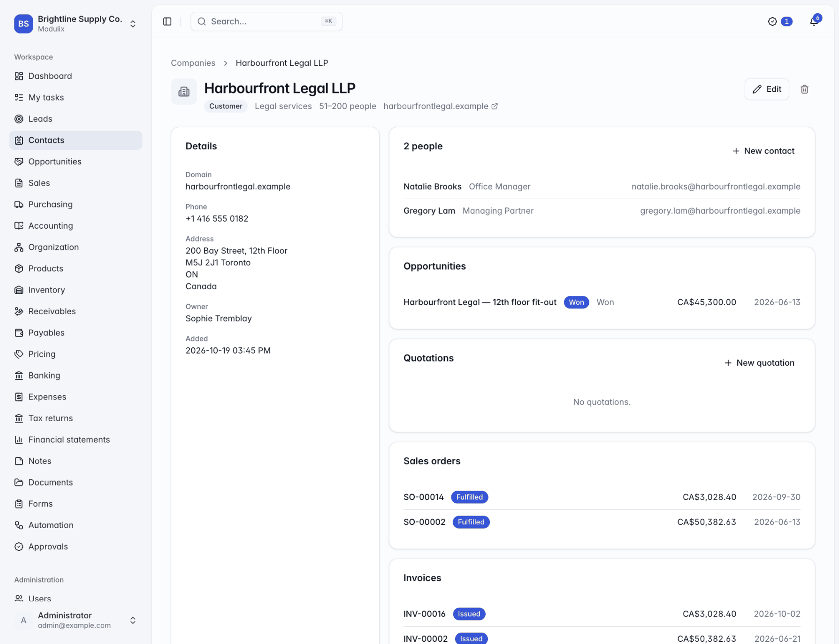Click the Edit button
The width and height of the screenshot is (839, 644).
766,89
